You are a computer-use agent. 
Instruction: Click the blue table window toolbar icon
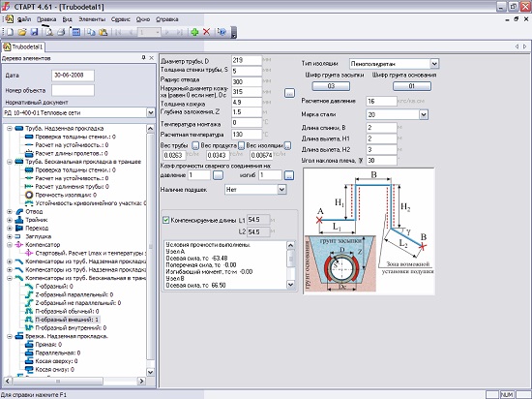[76, 32]
